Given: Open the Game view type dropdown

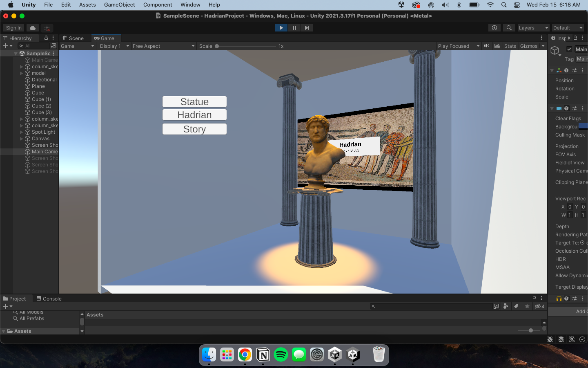Looking at the screenshot, I should click(x=78, y=46).
